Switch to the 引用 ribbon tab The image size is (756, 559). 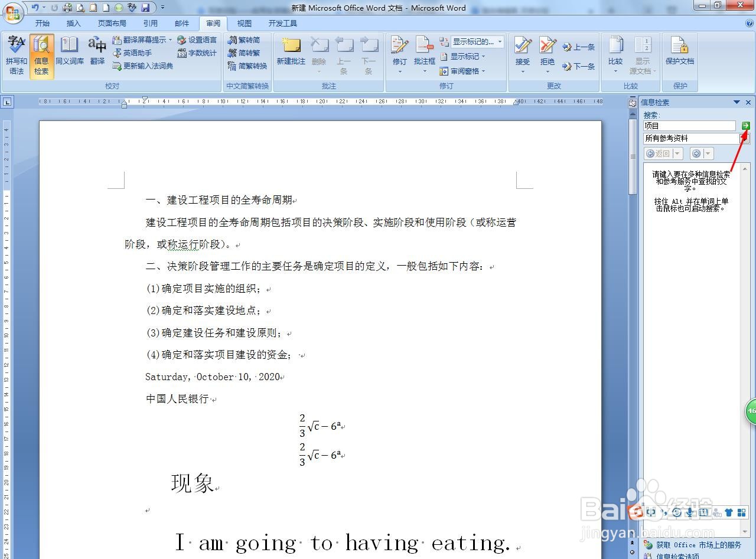tap(151, 24)
